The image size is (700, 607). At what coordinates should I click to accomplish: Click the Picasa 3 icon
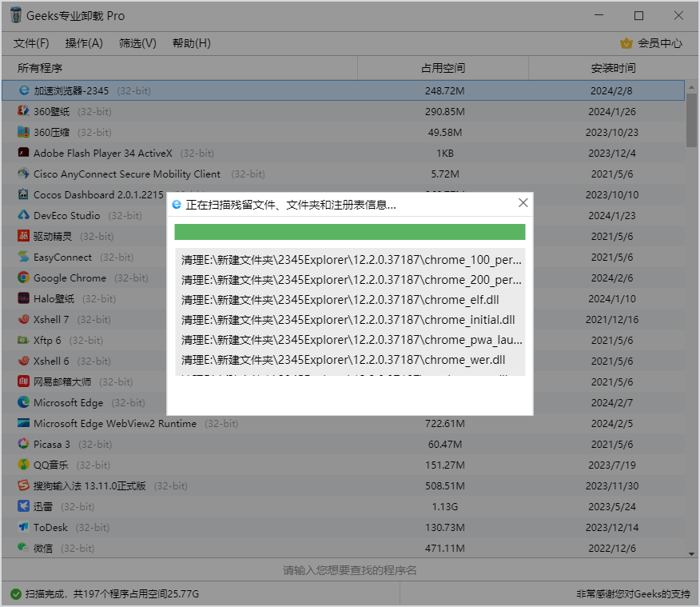pos(23,444)
